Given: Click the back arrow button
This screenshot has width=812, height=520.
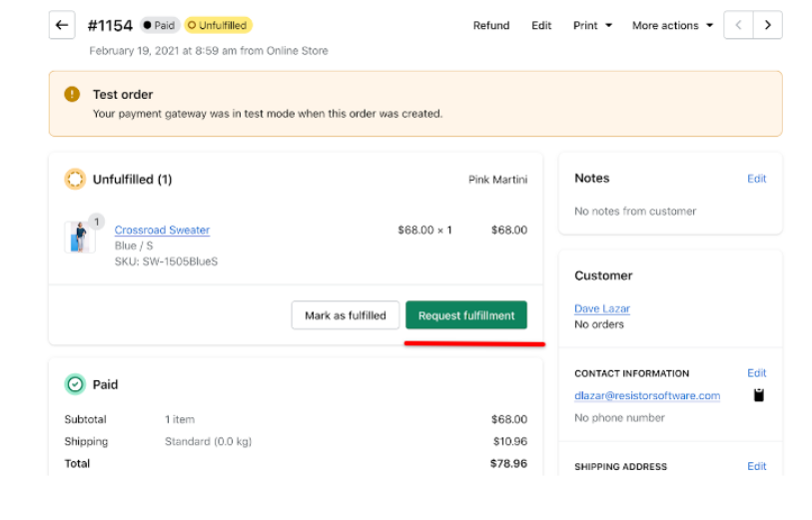Looking at the screenshot, I should tap(62, 25).
